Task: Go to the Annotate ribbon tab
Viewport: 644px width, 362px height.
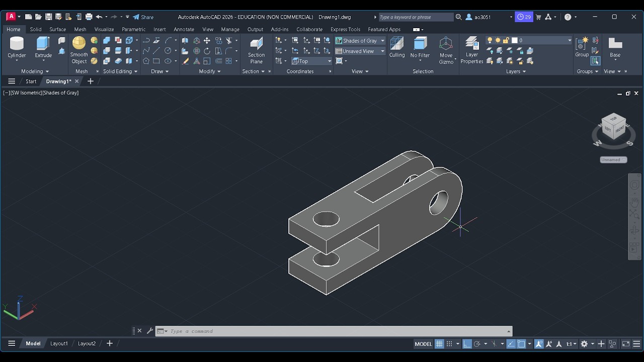Action: coord(184,29)
